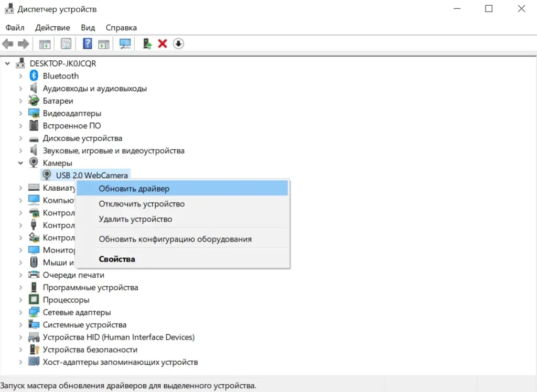Open the Справка menu

coord(121,27)
